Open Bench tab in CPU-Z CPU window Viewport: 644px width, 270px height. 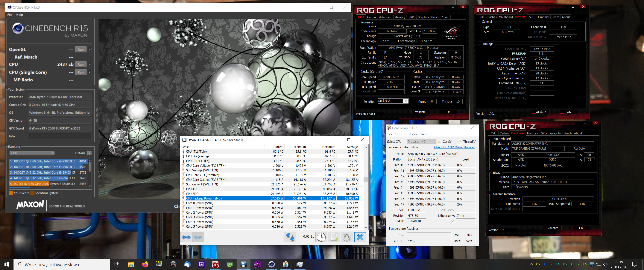coord(435,17)
